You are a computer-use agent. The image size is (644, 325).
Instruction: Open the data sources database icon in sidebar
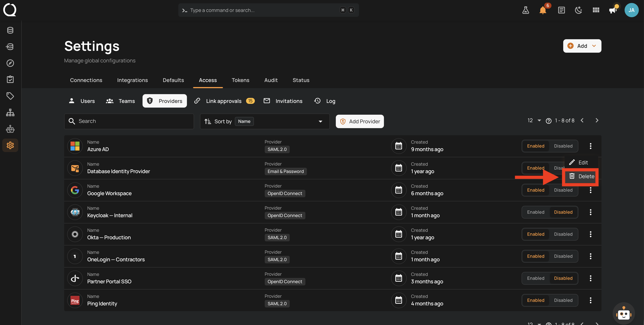[10, 30]
